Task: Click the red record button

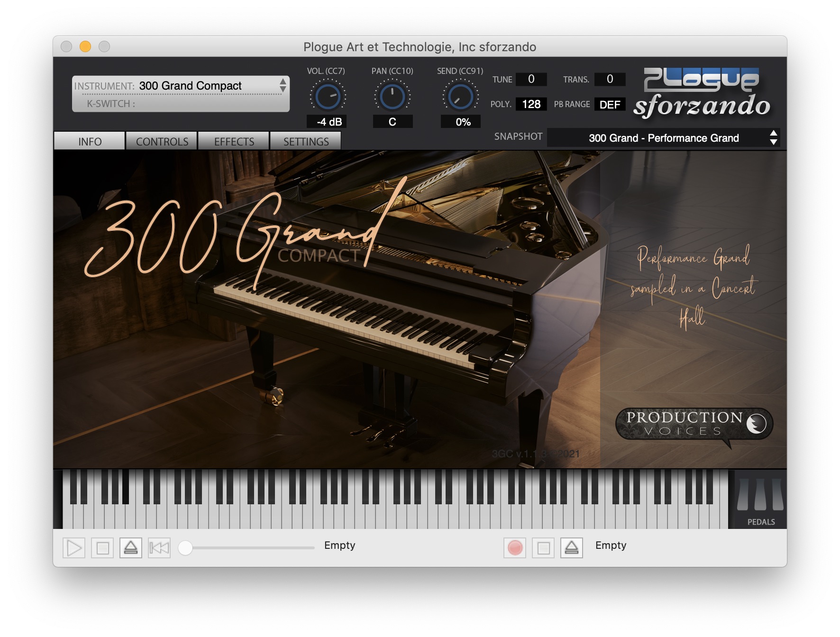Action: (515, 548)
